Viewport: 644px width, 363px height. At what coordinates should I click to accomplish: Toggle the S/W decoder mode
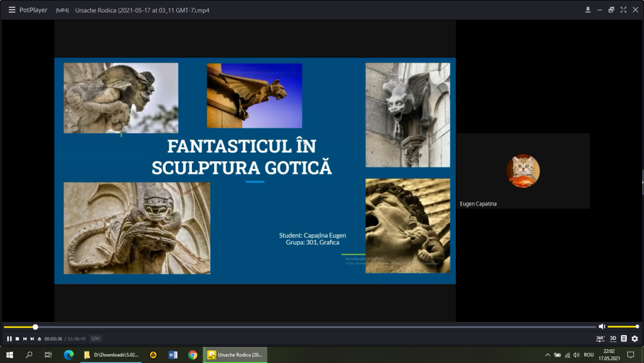coord(95,339)
